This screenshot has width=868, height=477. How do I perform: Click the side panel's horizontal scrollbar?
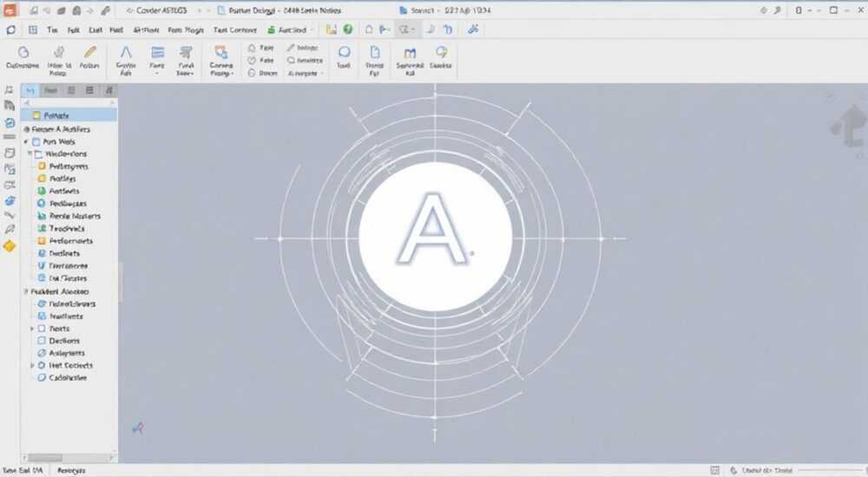click(x=69, y=458)
